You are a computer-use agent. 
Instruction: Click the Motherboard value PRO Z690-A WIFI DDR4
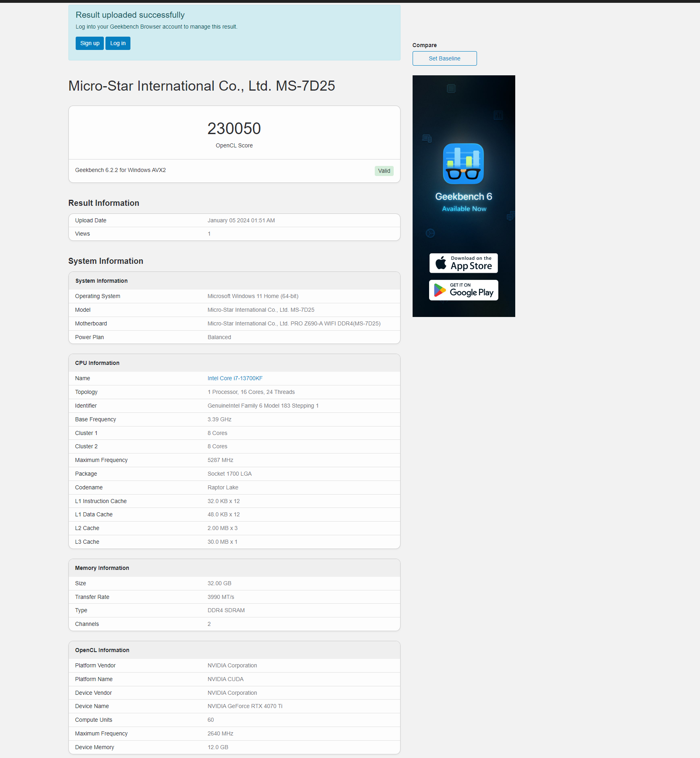(294, 323)
